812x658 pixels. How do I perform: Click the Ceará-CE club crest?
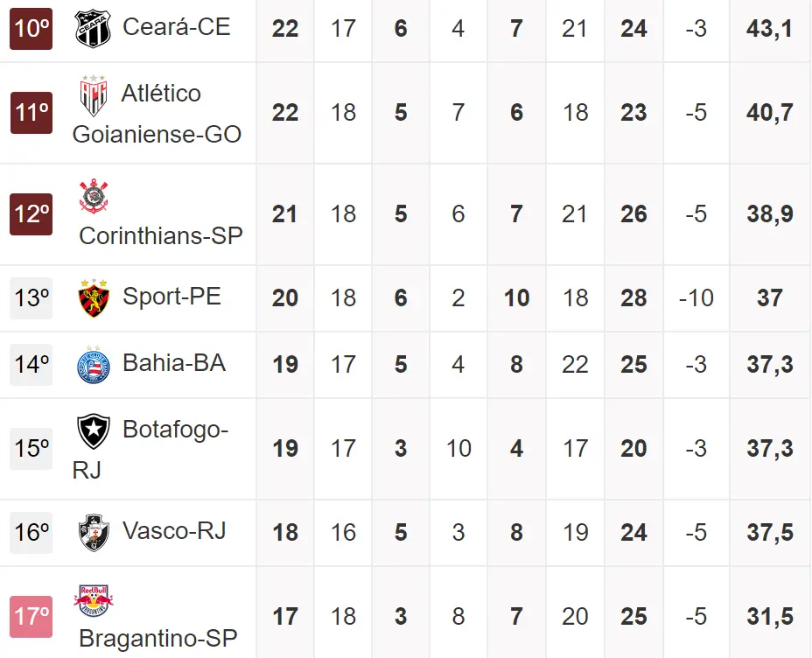click(93, 28)
